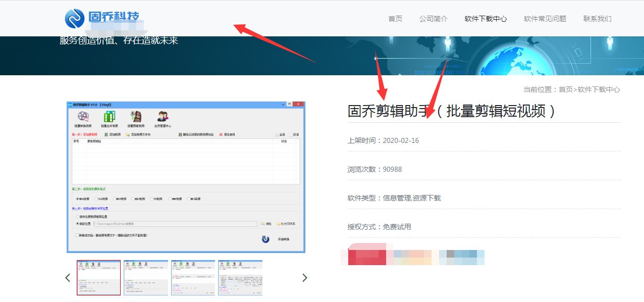The height and width of the screenshot is (302, 644).
Task: Select the MP3音频 output format radio button
Action: (x=188, y=199)
